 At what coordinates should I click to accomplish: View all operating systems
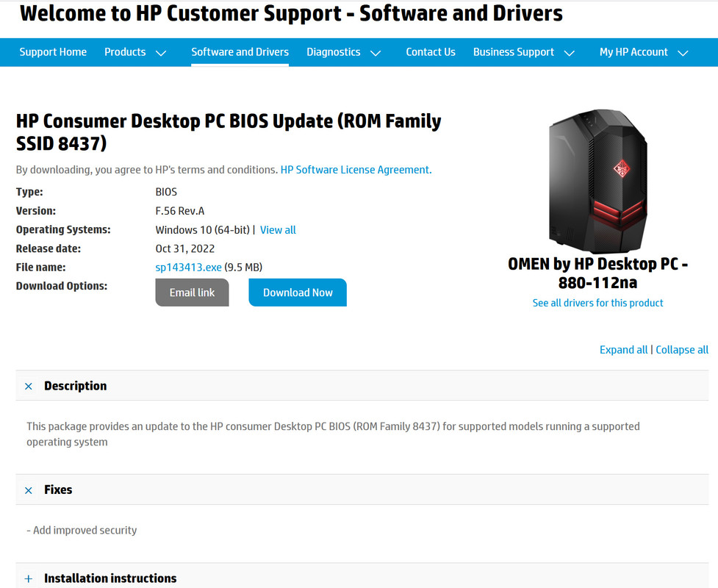pyautogui.click(x=278, y=230)
